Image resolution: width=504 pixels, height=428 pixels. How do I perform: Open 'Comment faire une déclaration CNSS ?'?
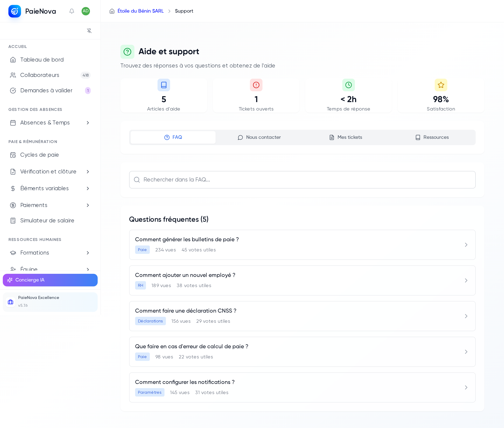click(302, 316)
